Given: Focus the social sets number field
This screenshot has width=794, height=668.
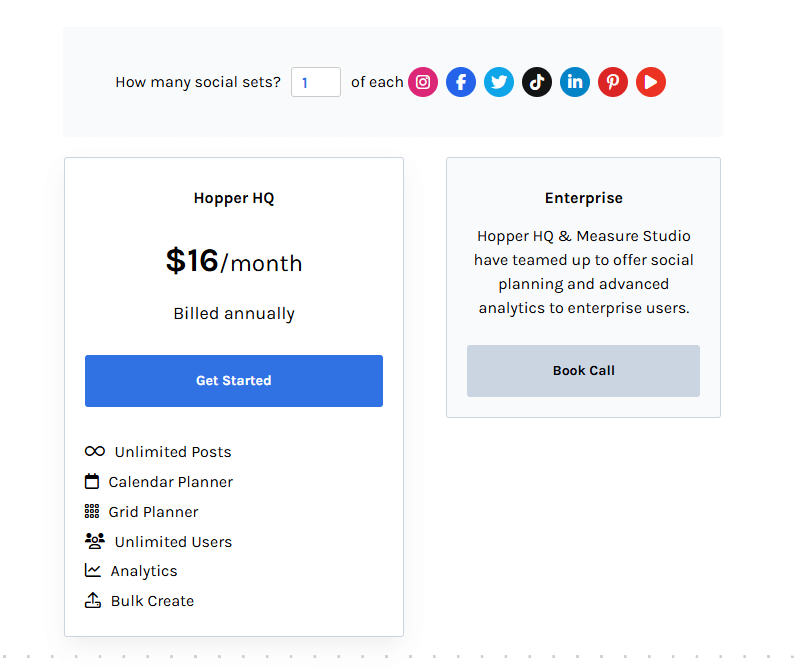Looking at the screenshot, I should coord(316,82).
